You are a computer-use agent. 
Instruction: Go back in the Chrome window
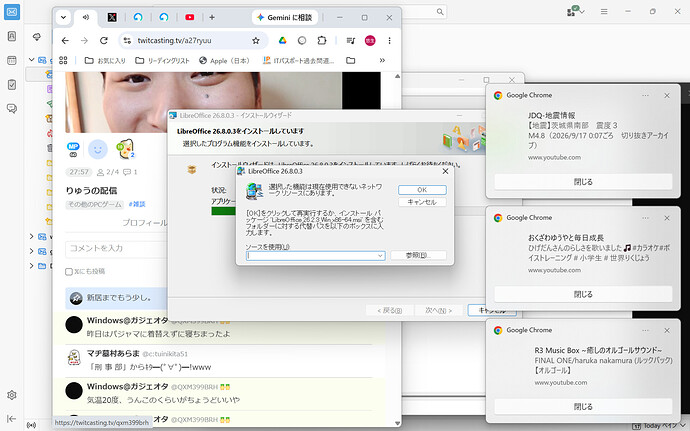pos(65,41)
